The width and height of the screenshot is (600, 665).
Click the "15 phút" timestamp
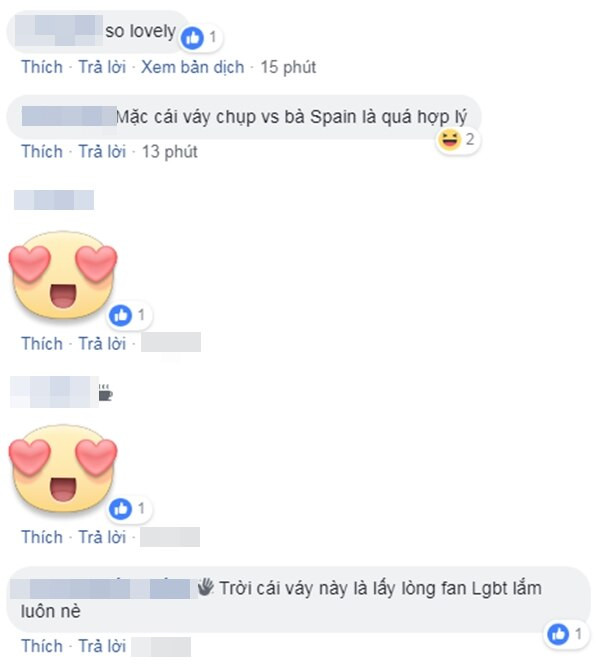tap(288, 67)
